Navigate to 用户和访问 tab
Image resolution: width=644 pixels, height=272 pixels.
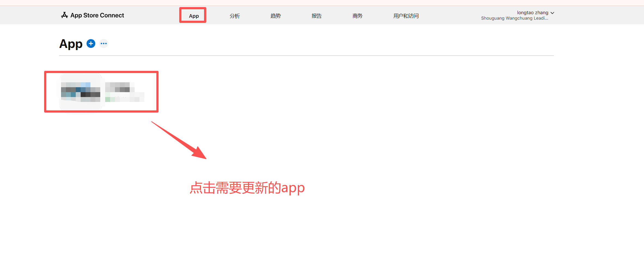pos(406,16)
